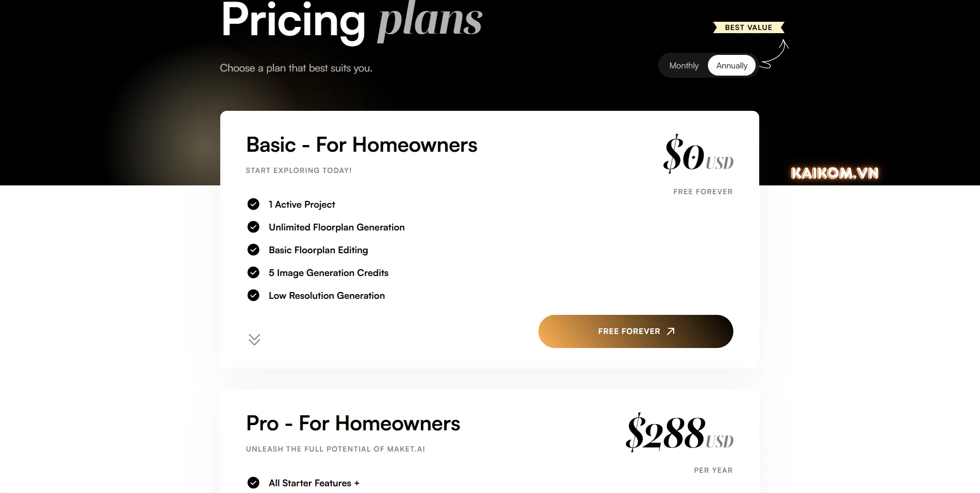Click the Pro - For Homeowners heading
This screenshot has width=980, height=493.
pyautogui.click(x=353, y=424)
